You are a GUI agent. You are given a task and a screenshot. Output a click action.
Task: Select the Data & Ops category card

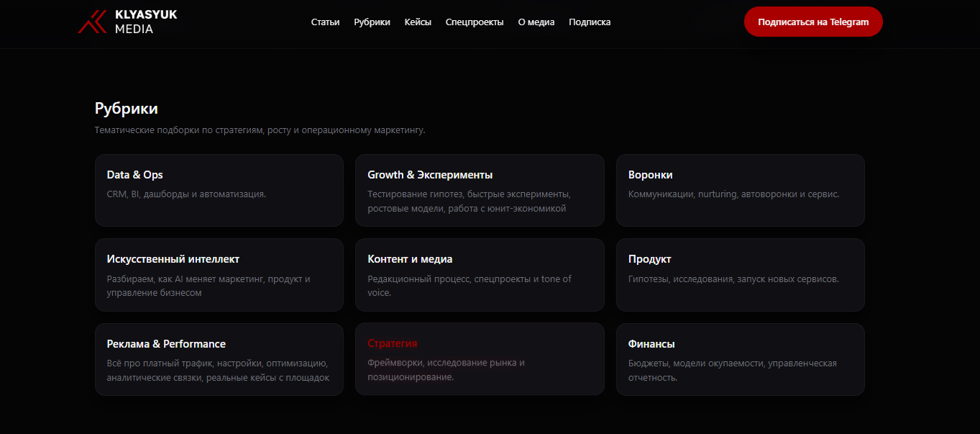coord(219,190)
